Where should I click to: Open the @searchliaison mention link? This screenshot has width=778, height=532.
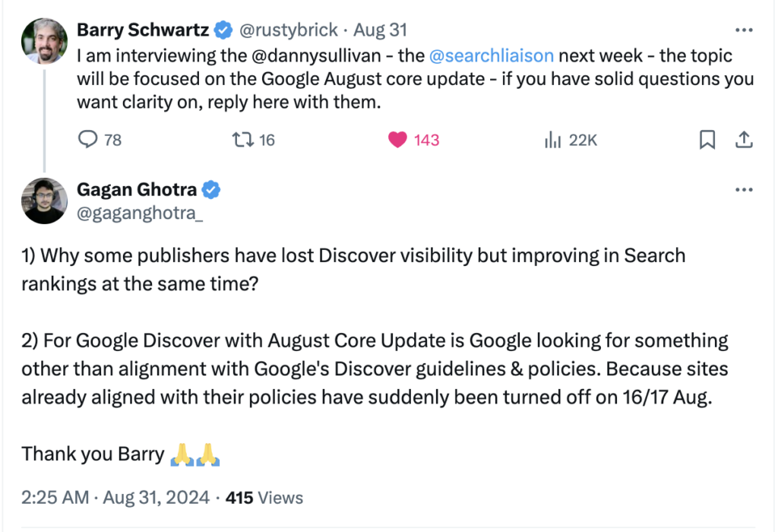491,55
